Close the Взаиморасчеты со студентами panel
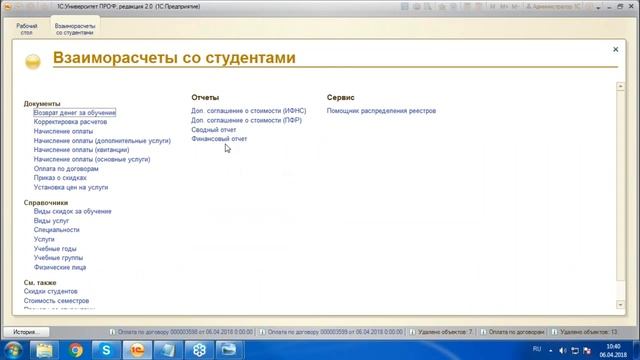Viewport: 640px width, 360px height. point(616,49)
